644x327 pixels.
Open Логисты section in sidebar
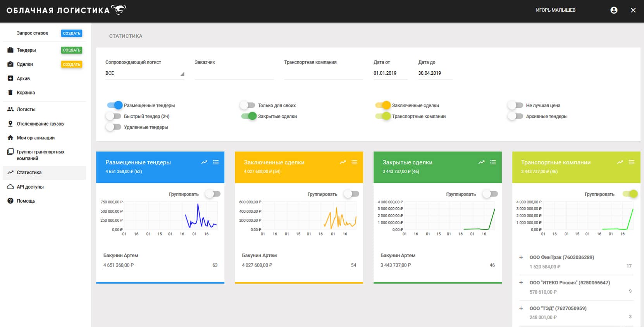(x=26, y=109)
